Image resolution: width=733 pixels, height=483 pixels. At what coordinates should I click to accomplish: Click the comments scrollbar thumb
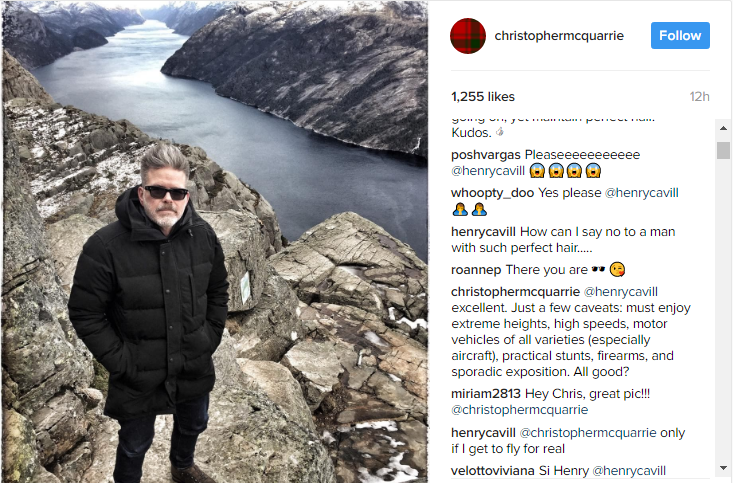[x=723, y=151]
